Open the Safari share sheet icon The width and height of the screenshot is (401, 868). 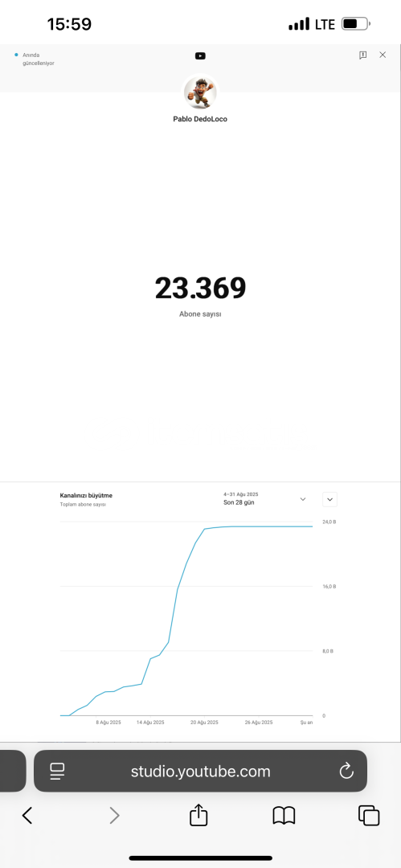click(x=198, y=815)
